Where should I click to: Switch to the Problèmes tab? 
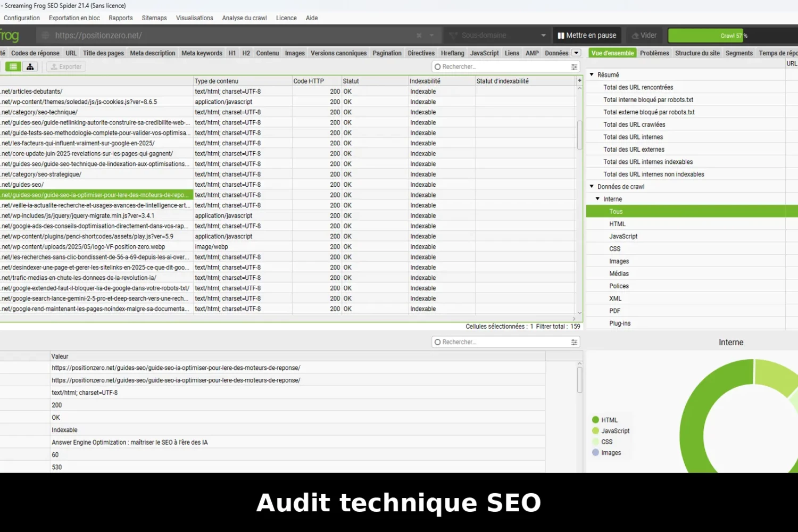[x=654, y=53]
